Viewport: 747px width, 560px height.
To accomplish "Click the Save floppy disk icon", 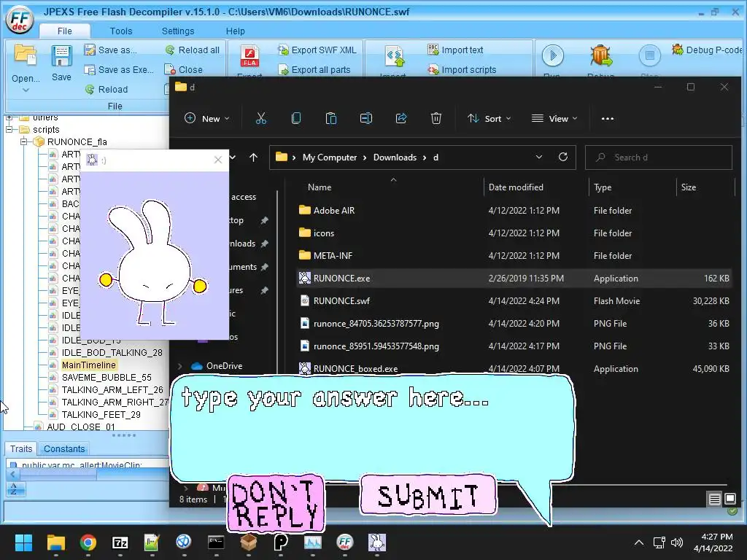I will click(x=61, y=56).
